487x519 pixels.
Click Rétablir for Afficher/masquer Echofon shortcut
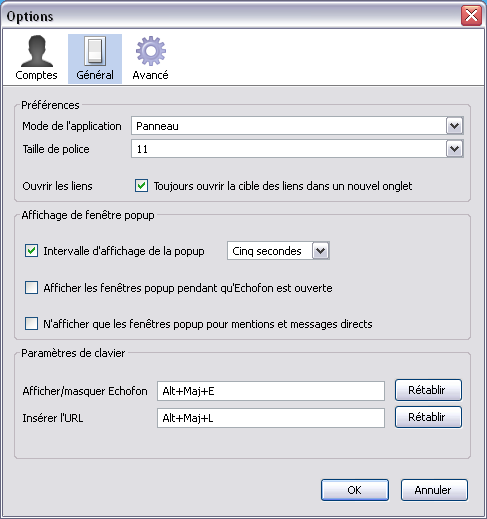tap(428, 390)
